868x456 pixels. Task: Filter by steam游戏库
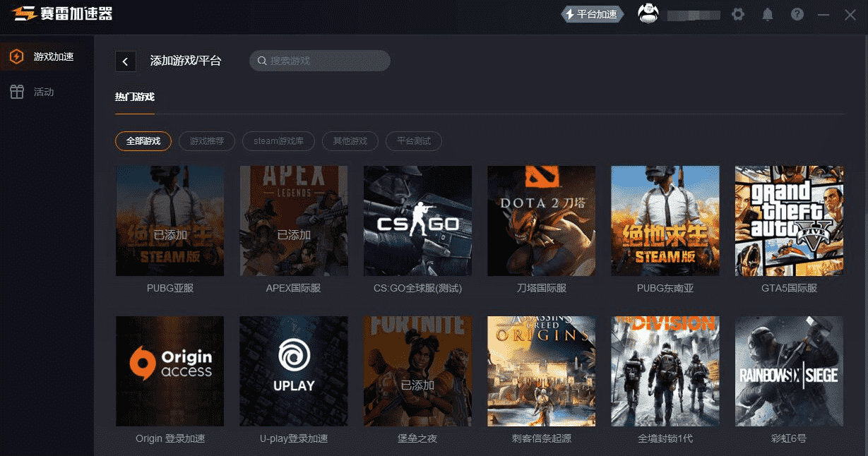tap(279, 141)
